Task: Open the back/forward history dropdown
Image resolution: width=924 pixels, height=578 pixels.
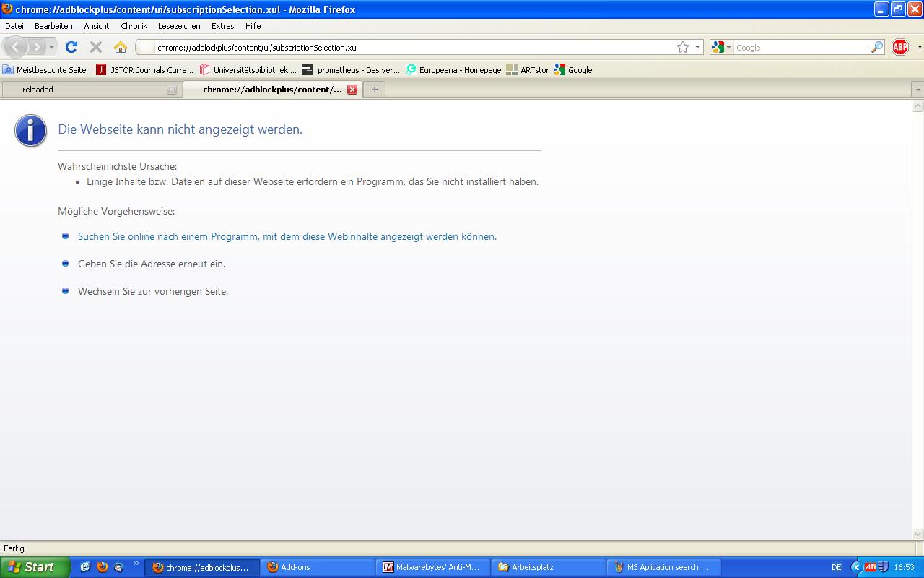Action: (x=51, y=47)
